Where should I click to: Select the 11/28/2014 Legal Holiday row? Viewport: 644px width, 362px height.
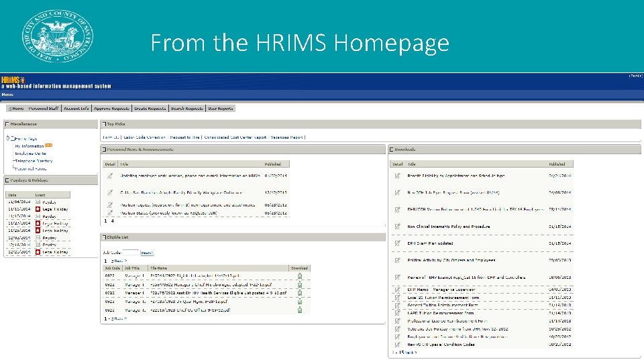click(x=38, y=231)
